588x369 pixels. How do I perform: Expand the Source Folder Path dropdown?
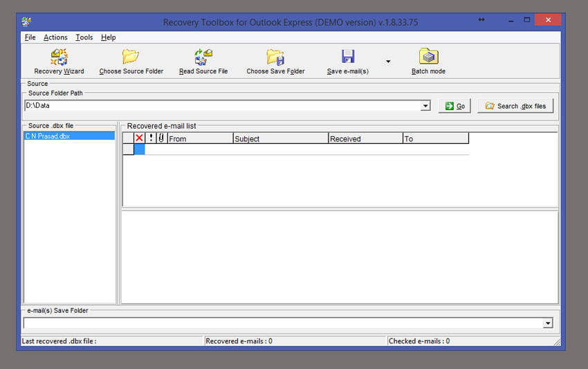click(425, 106)
